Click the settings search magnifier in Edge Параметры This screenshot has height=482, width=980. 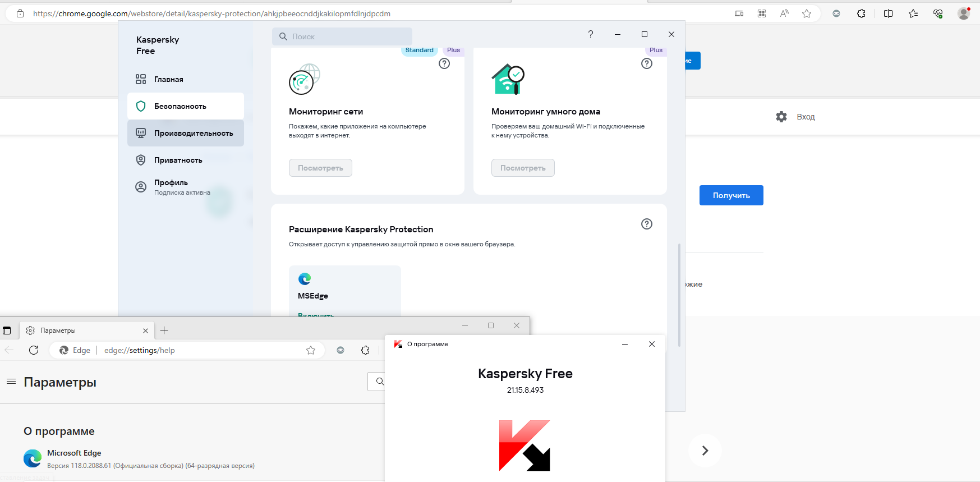coord(380,382)
